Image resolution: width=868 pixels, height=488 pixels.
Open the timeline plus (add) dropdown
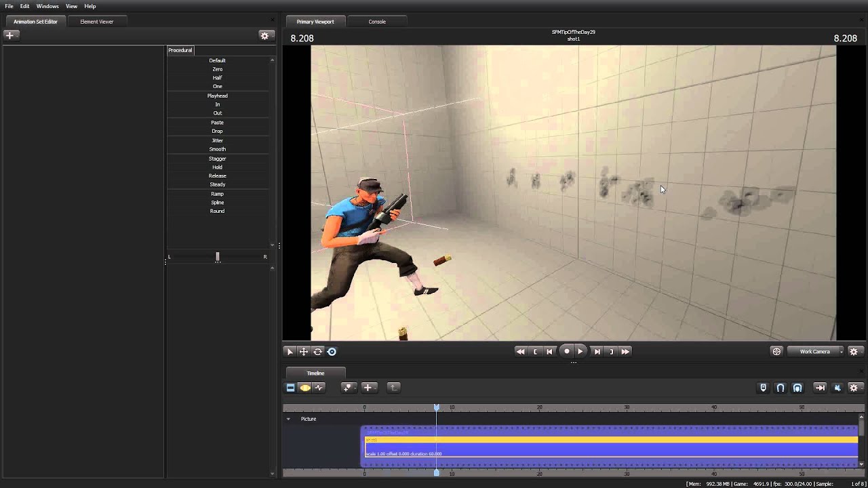tap(370, 388)
